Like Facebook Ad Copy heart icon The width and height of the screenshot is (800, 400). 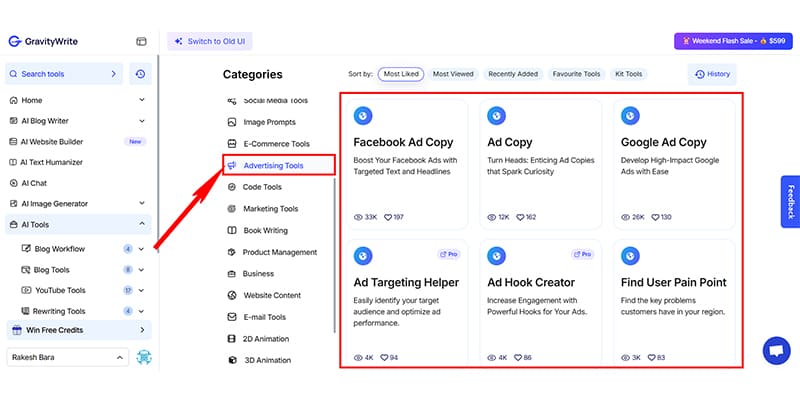point(388,217)
